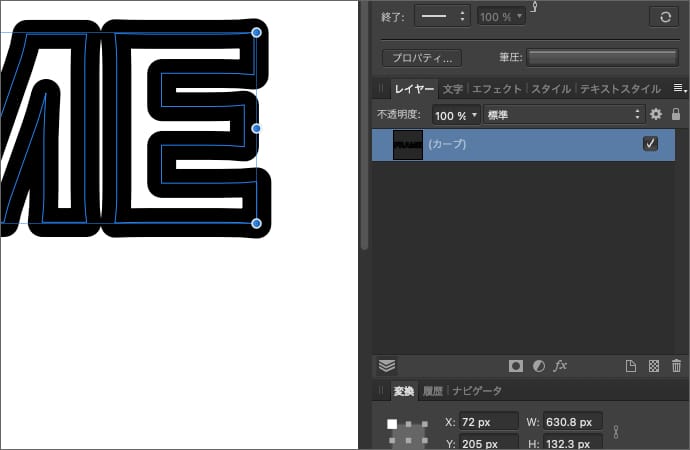
Task: Add a new layer
Action: click(631, 366)
